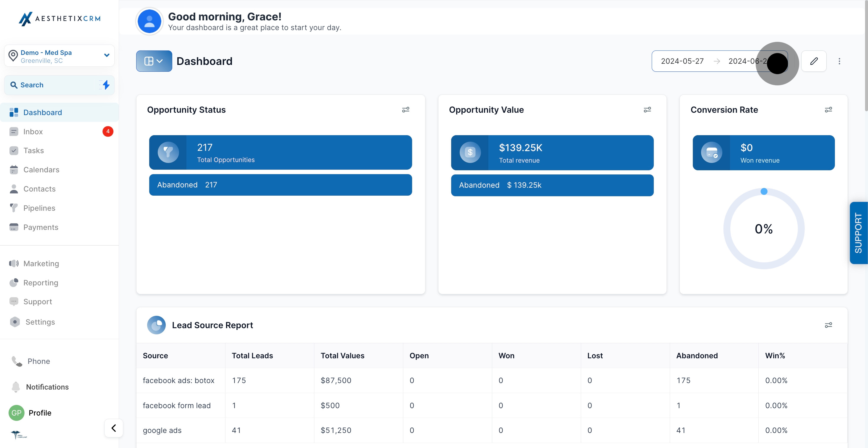
Task: Open Opportunity Status filter settings icon
Action: click(x=405, y=110)
